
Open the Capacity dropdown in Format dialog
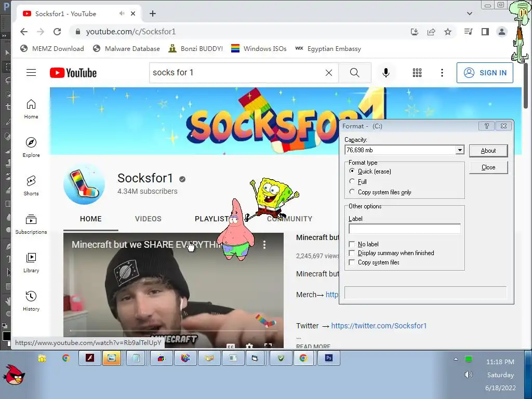pos(459,150)
